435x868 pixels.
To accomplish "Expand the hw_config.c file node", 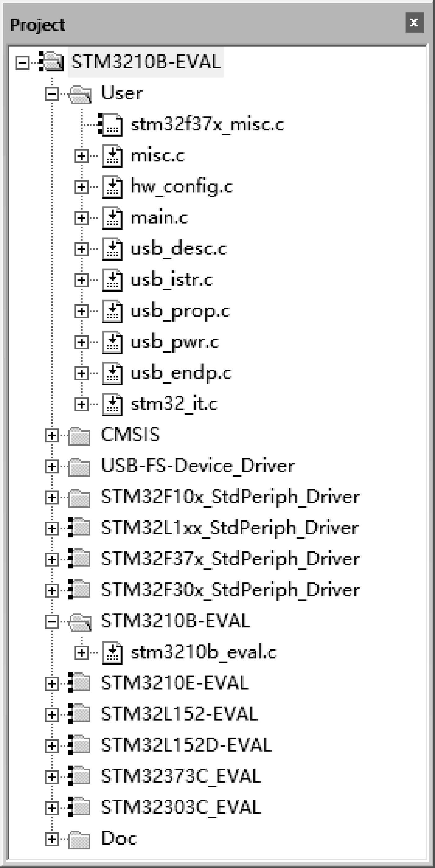I will [81, 187].
